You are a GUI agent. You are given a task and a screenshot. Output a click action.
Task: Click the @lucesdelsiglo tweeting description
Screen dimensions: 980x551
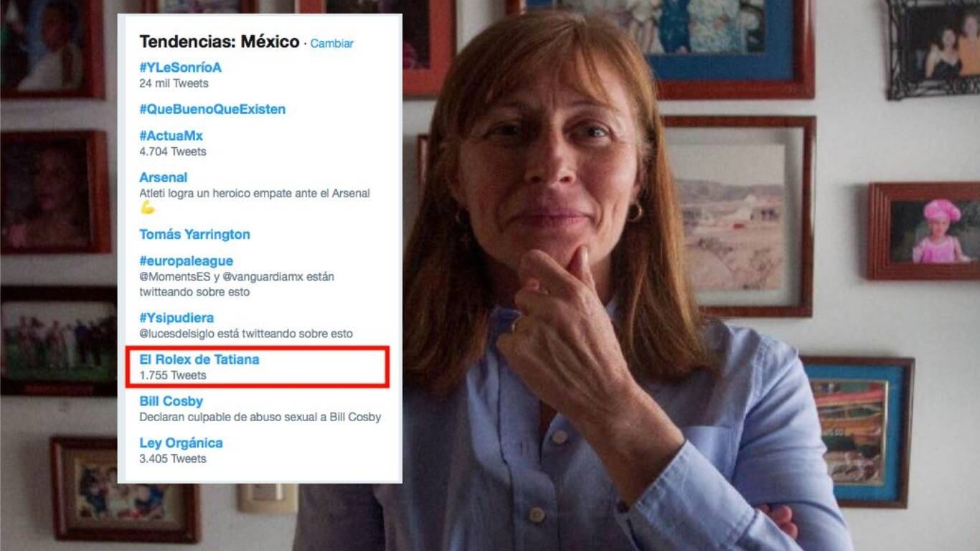click(x=245, y=334)
